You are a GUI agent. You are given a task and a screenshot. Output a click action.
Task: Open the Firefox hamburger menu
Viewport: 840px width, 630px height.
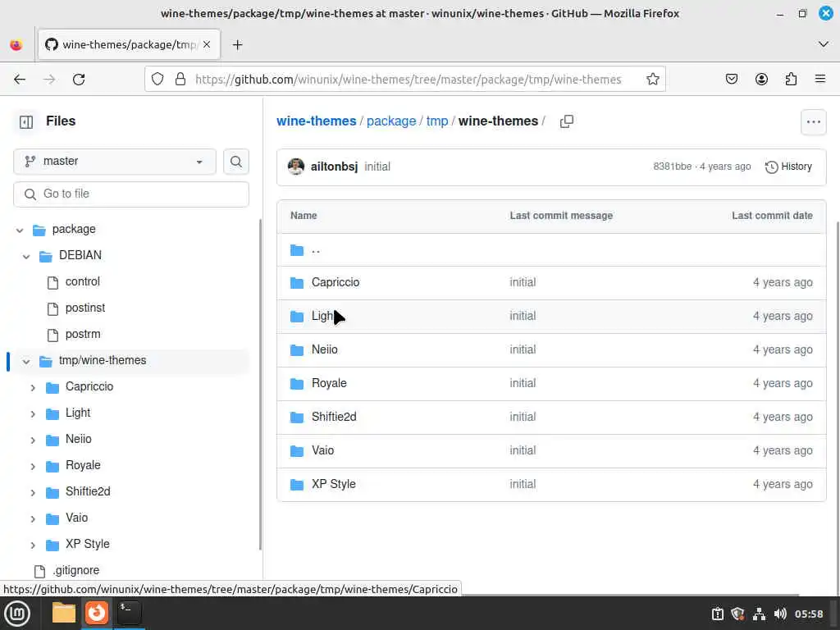point(819,80)
